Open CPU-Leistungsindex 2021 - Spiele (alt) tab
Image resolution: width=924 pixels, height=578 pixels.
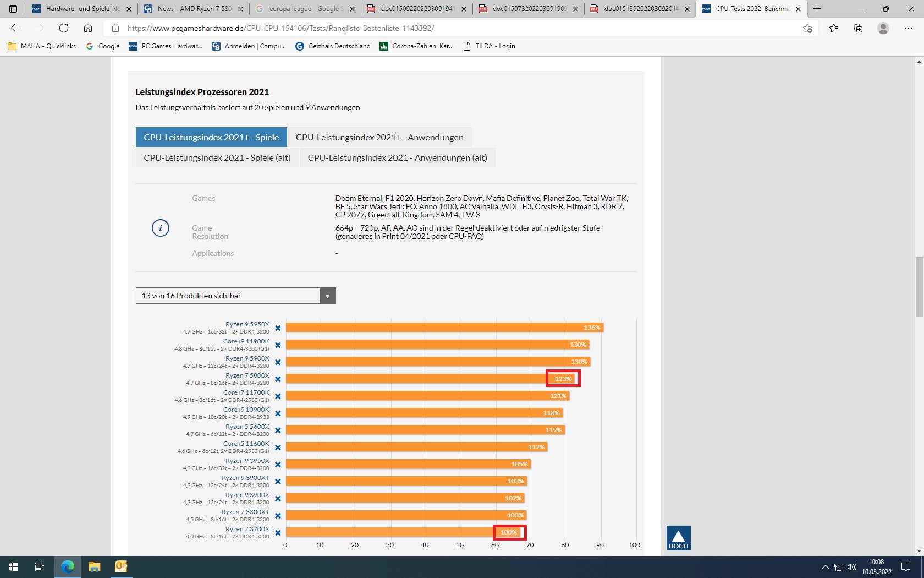tap(217, 157)
